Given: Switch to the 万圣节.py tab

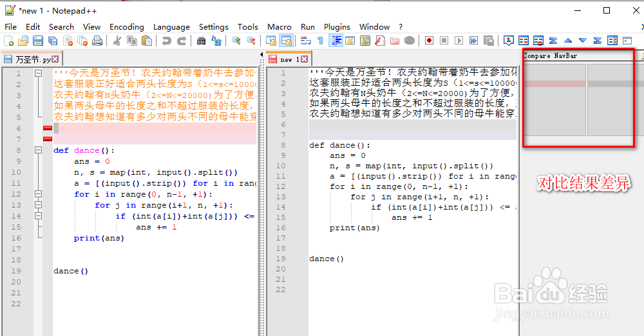Looking at the screenshot, I should click(x=32, y=59).
